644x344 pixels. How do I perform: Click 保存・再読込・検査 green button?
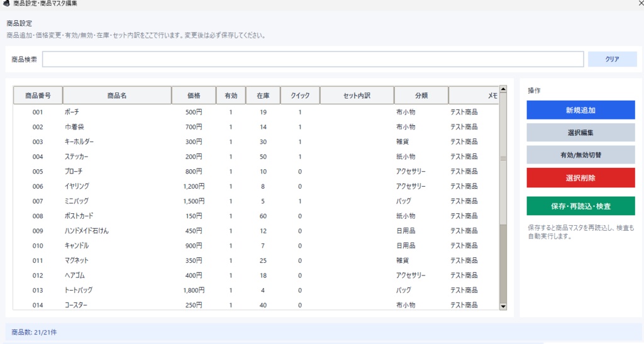580,206
